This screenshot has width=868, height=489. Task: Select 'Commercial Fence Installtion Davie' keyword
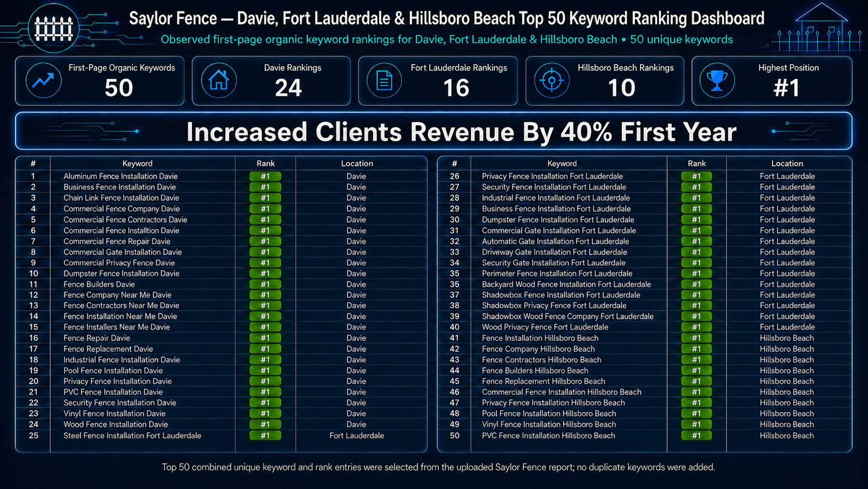click(121, 231)
